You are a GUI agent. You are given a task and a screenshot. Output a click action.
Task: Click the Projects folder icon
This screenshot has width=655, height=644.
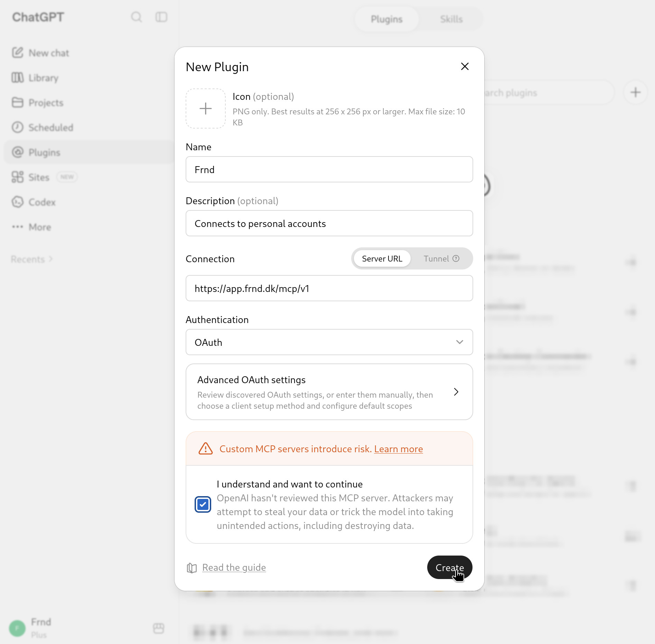point(18,102)
